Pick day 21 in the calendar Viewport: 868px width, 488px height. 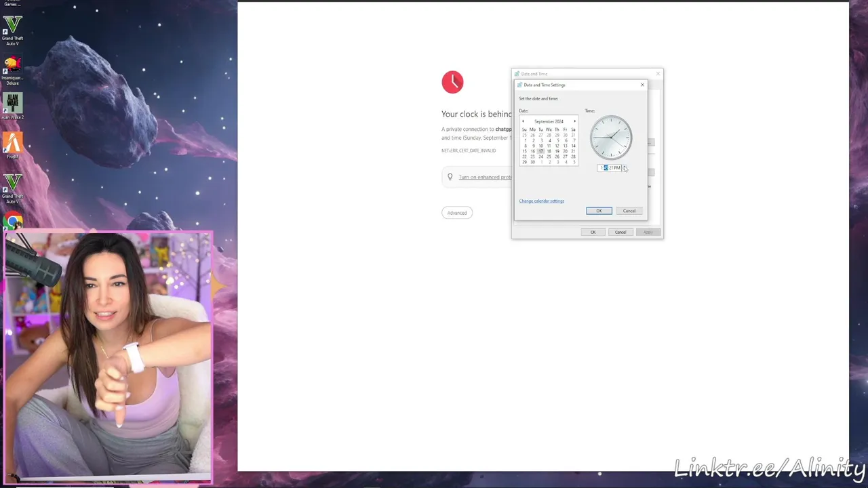(573, 151)
